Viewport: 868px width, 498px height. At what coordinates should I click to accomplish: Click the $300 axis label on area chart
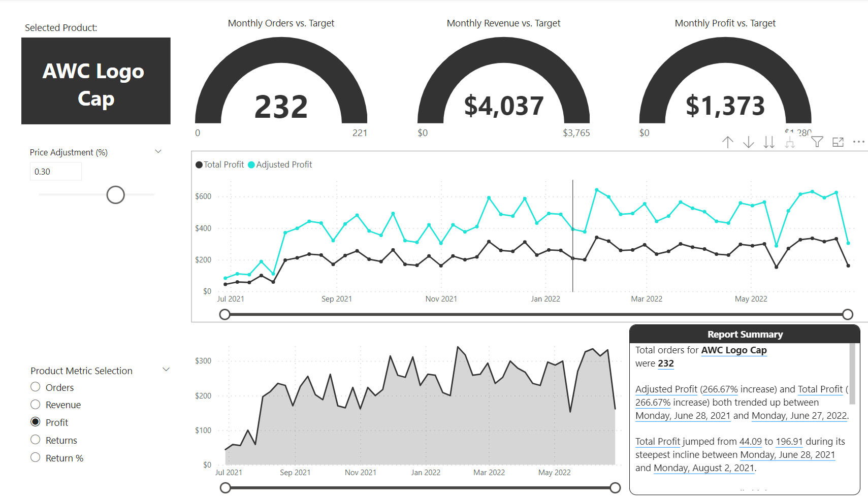pos(203,361)
